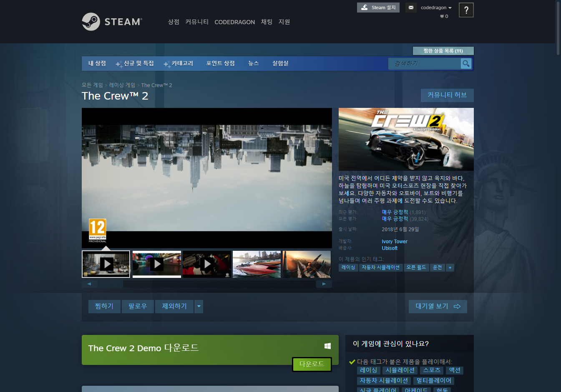This screenshot has width=561, height=392.
Task: Open the 커뮤니티 허브 button
Action: click(447, 95)
